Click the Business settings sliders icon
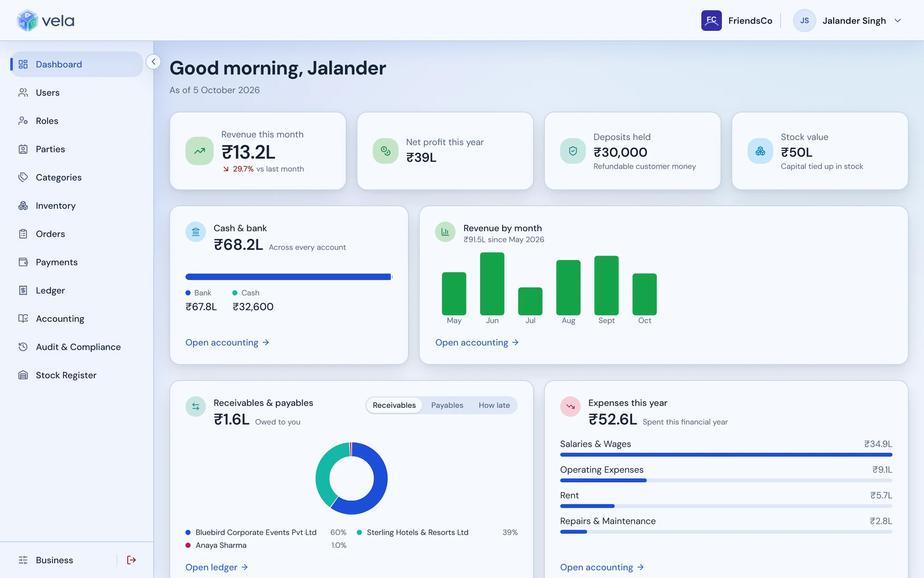This screenshot has width=924, height=578. pyautogui.click(x=23, y=560)
